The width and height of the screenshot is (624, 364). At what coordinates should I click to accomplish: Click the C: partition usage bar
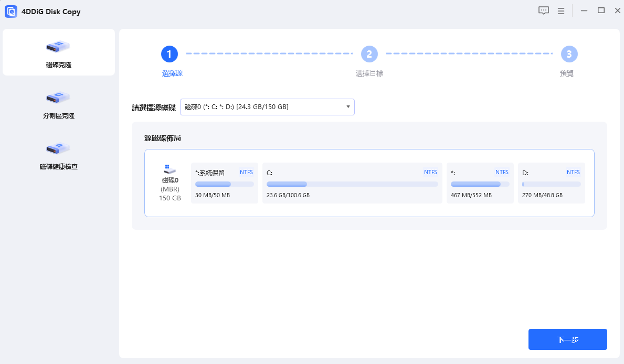point(352,184)
